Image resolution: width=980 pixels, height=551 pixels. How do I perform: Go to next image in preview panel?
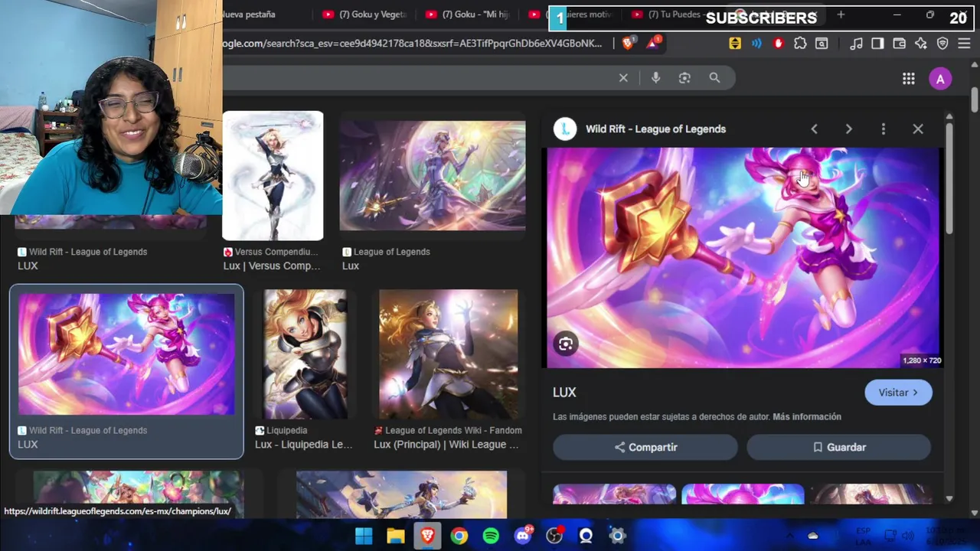[848, 129]
